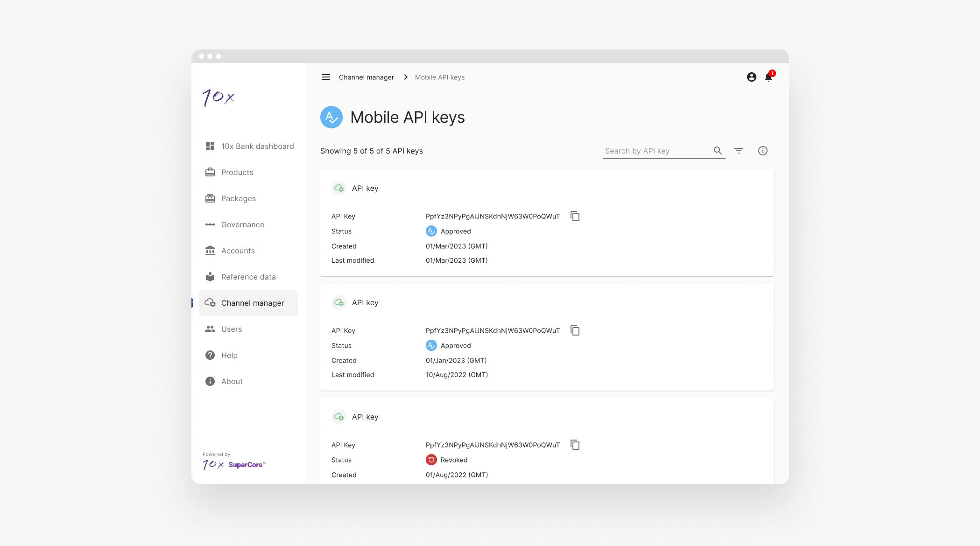Open the filter list icon
The image size is (980, 546).
[x=739, y=151]
